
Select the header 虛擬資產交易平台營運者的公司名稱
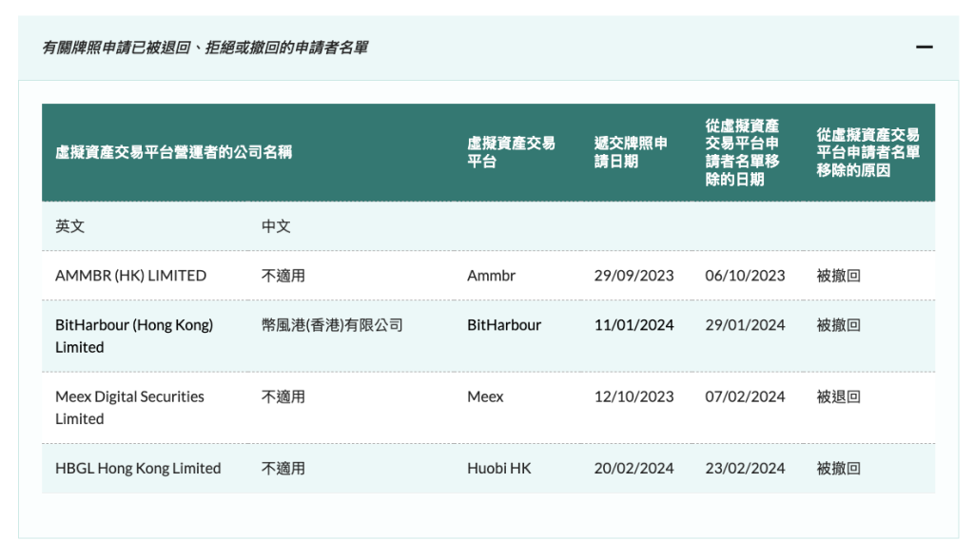coord(173,152)
